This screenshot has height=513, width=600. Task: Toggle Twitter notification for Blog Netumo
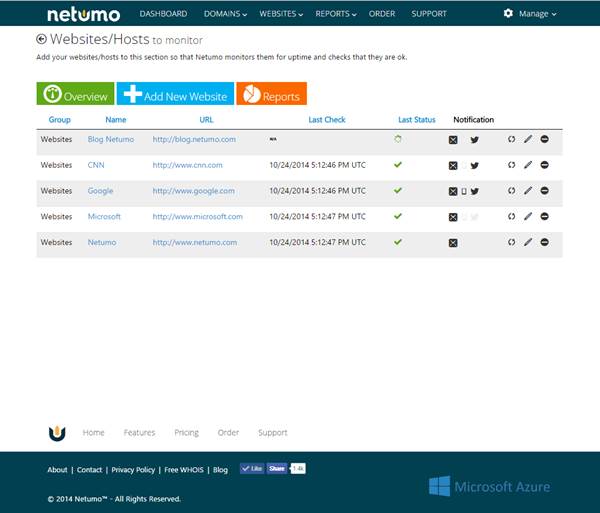[474, 140]
